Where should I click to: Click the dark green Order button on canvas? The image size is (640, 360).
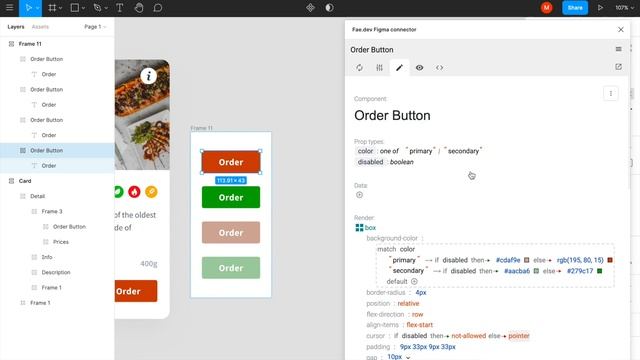click(x=231, y=198)
